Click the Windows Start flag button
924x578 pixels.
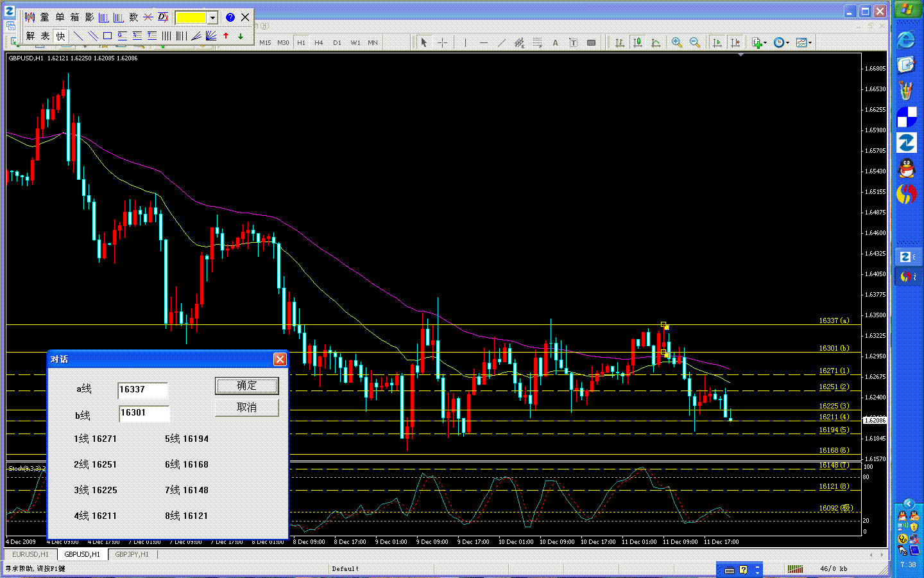click(x=906, y=10)
